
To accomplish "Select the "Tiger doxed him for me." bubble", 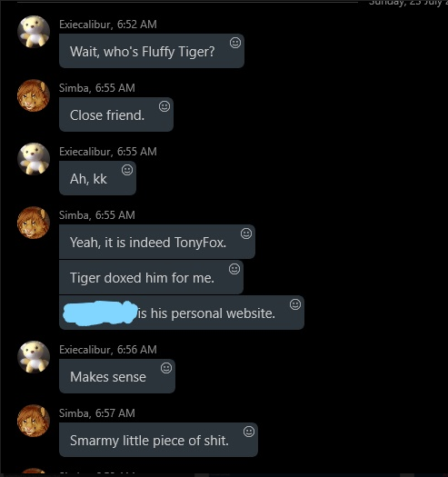I will (151, 277).
